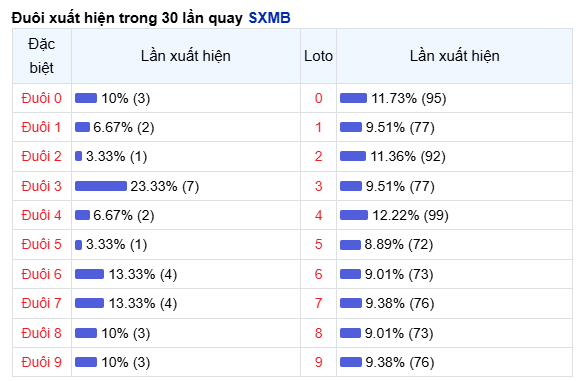Click the Đặc biệt column header
This screenshot has height=381, width=578.
[x=42, y=56]
